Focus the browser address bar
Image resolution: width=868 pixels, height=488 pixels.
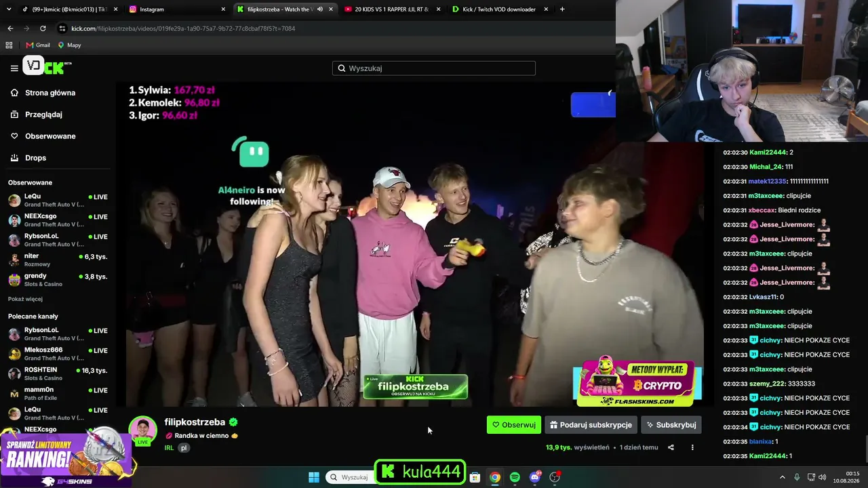325,28
